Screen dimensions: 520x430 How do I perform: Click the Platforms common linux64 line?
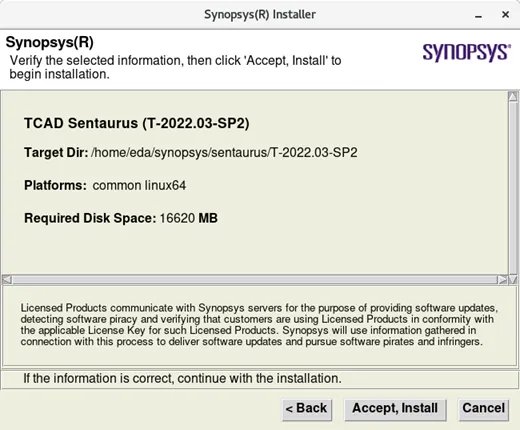tap(105, 185)
